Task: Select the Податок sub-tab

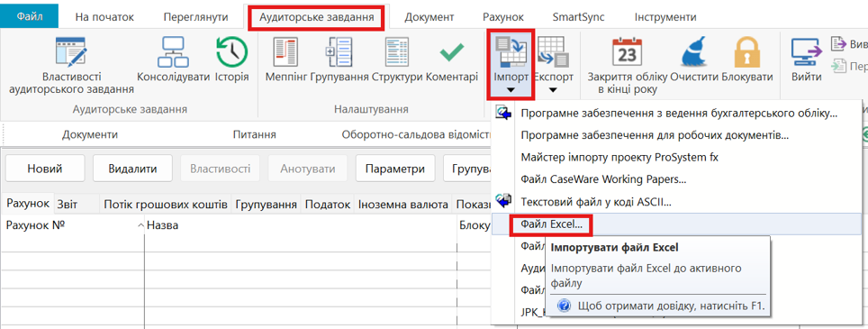Action: click(328, 205)
